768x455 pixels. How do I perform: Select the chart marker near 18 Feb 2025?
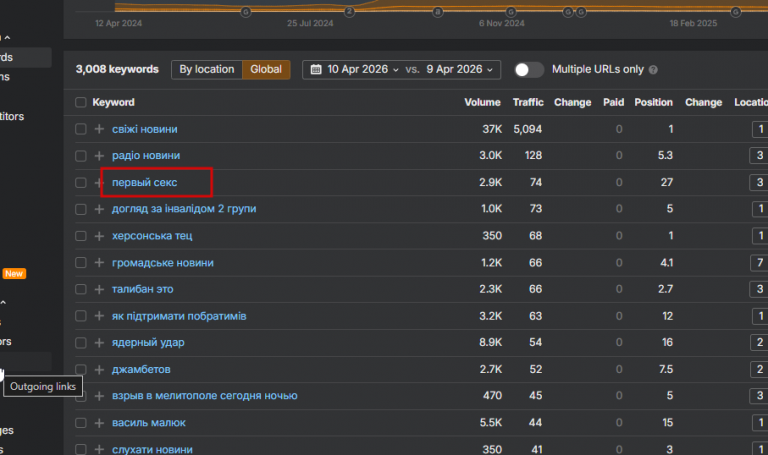click(736, 12)
